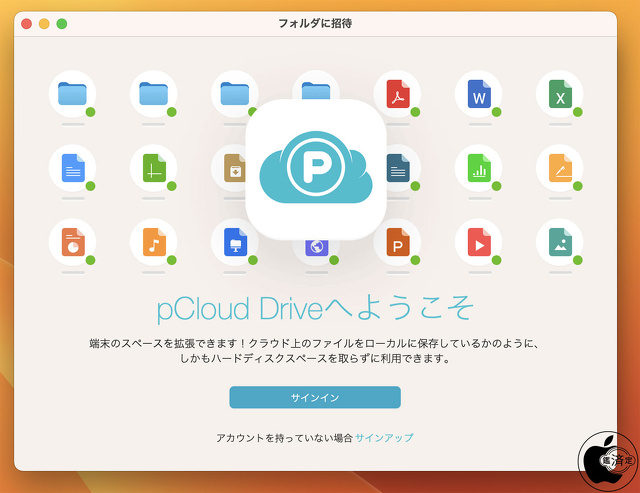Click the orange pencil edit file icon
Screen dimensions: 640x493
click(x=559, y=168)
